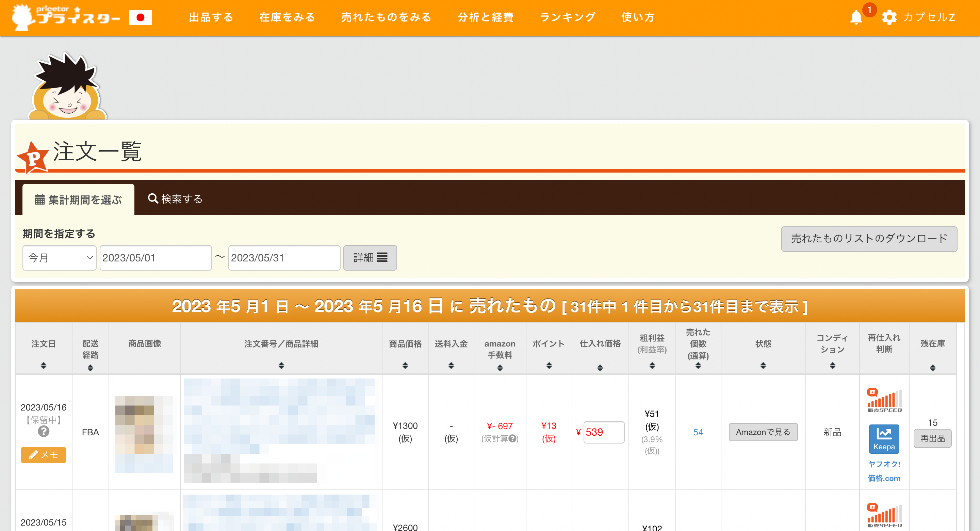Click the 仮計算 help icon

512,438
